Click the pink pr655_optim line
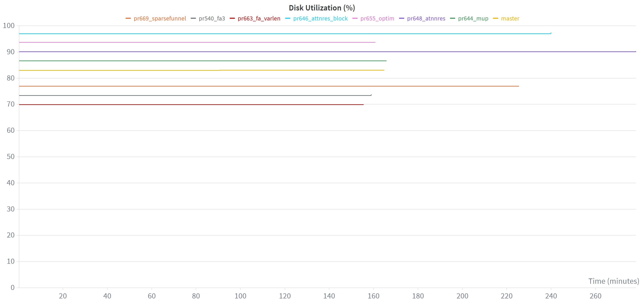The height and width of the screenshot is (302, 644). (x=200, y=42)
